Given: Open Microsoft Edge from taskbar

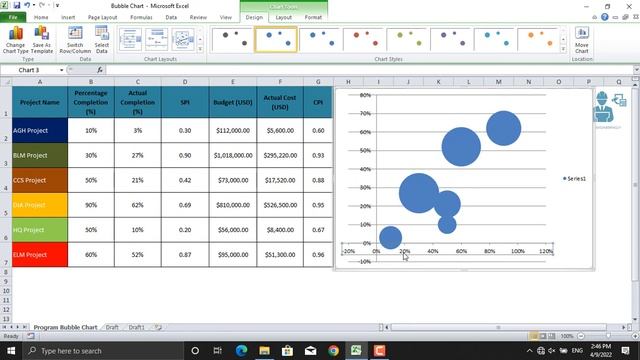Looking at the screenshot, I should [241, 351].
